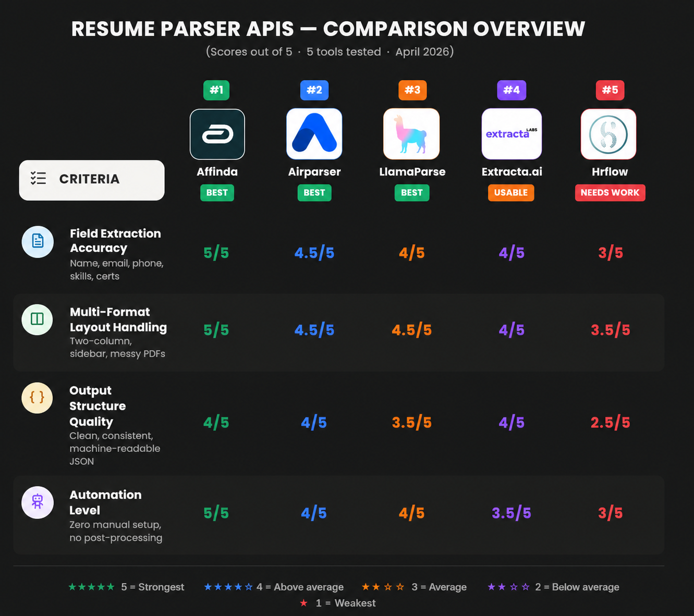
Task: Click LlamaParse's 4/5 Field Extraction score
Action: click(x=412, y=253)
